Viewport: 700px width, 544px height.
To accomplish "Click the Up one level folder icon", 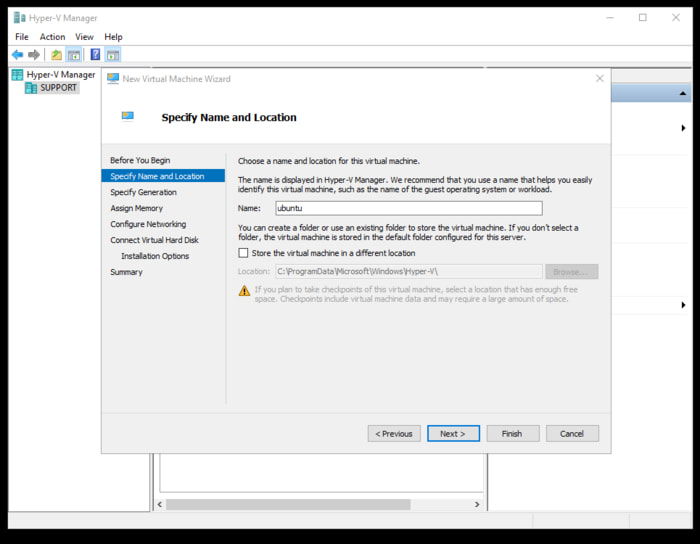I will (56, 55).
